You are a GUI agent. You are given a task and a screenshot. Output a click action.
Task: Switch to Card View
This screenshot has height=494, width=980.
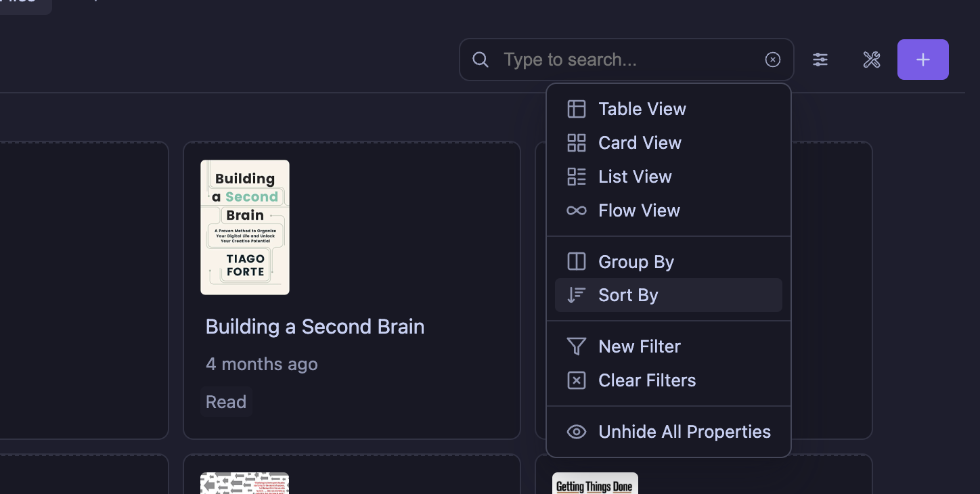point(640,143)
